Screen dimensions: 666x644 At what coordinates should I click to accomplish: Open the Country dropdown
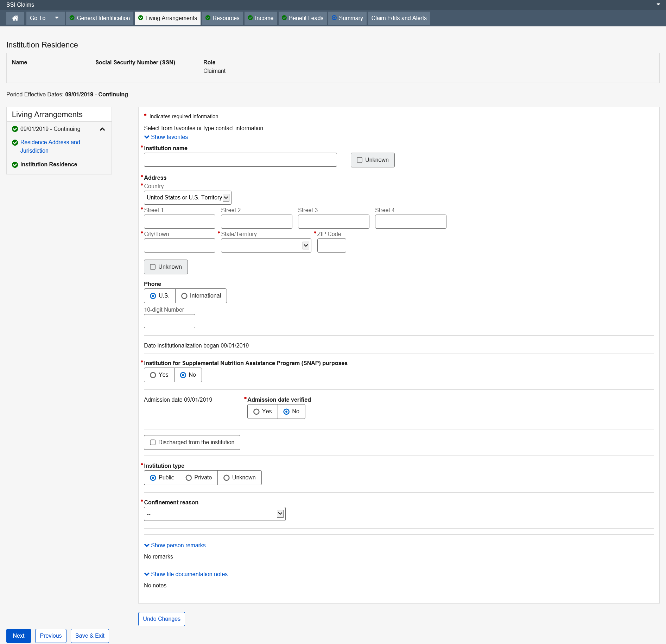(x=187, y=198)
